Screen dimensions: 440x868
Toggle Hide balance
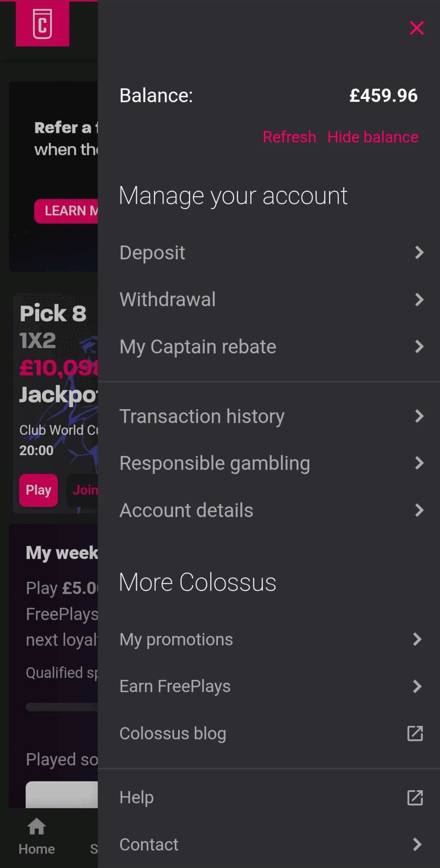(373, 137)
